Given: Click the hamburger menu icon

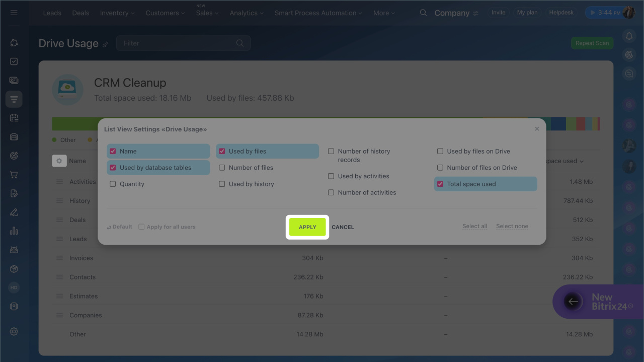Looking at the screenshot, I should [14, 13].
